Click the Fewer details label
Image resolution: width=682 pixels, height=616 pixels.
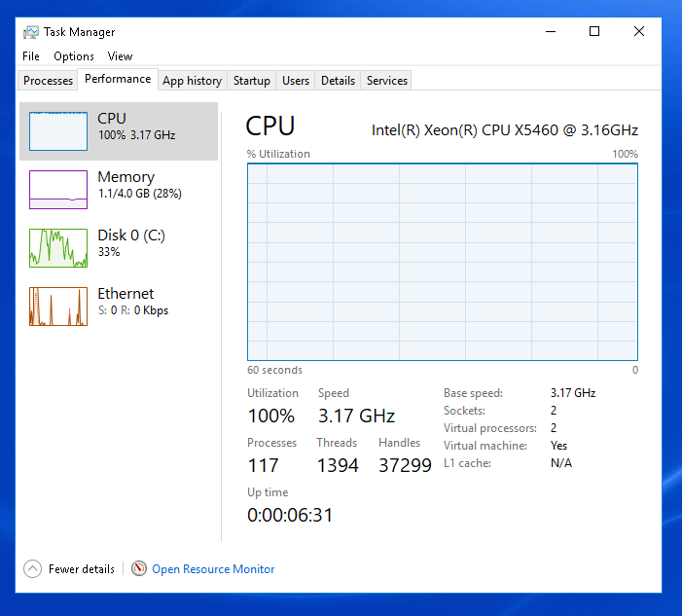82,569
